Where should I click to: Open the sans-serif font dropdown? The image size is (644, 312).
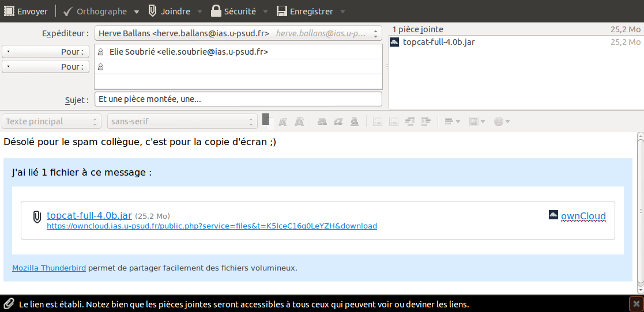click(182, 121)
